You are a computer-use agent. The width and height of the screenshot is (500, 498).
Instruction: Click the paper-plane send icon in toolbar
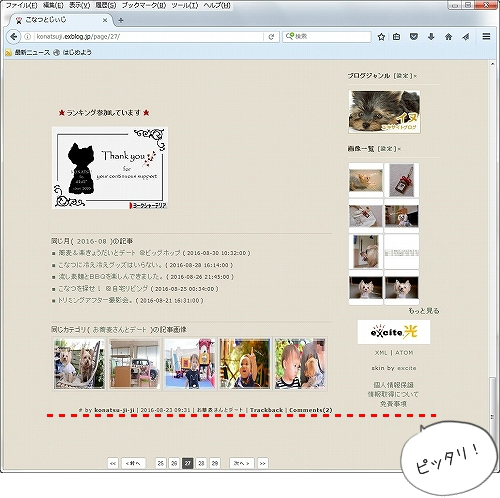466,37
